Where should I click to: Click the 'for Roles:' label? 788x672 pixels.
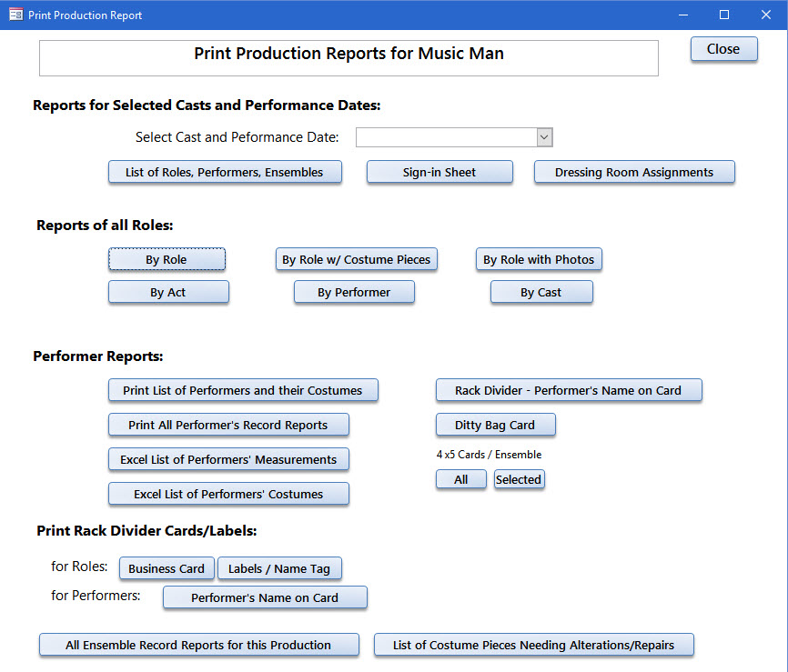(x=79, y=567)
